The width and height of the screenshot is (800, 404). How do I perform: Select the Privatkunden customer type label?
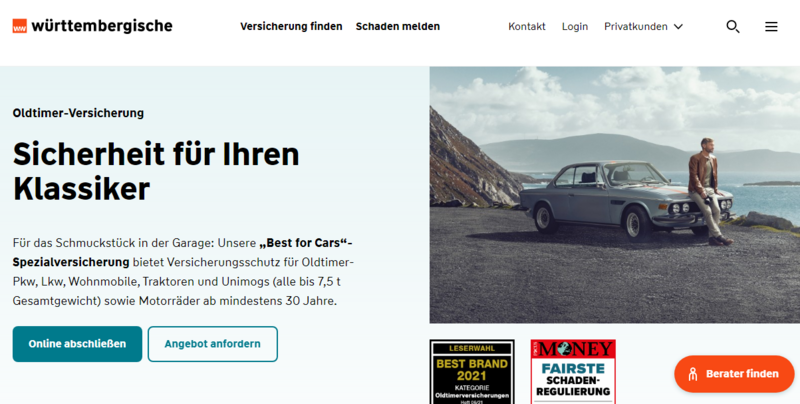coord(636,27)
